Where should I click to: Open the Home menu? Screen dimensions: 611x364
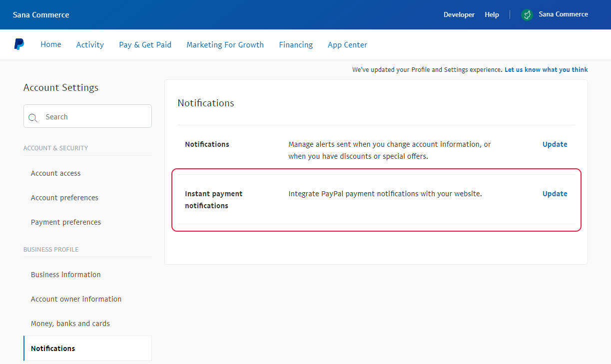[51, 44]
